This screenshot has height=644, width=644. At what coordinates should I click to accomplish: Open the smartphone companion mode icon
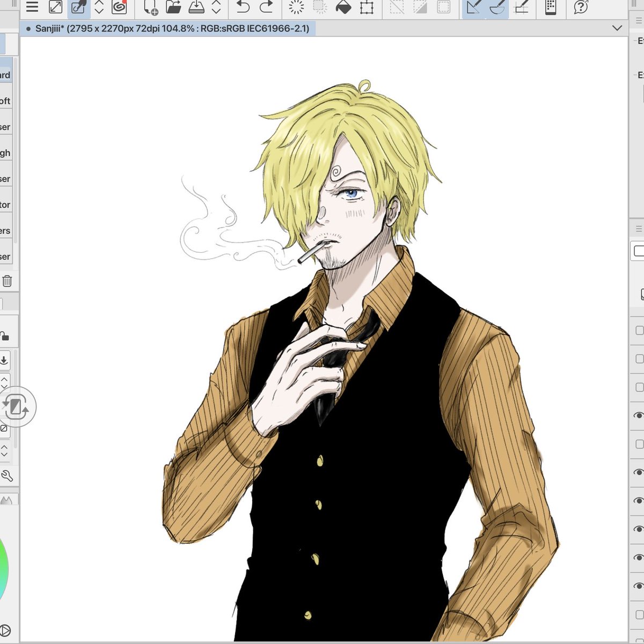550,7
